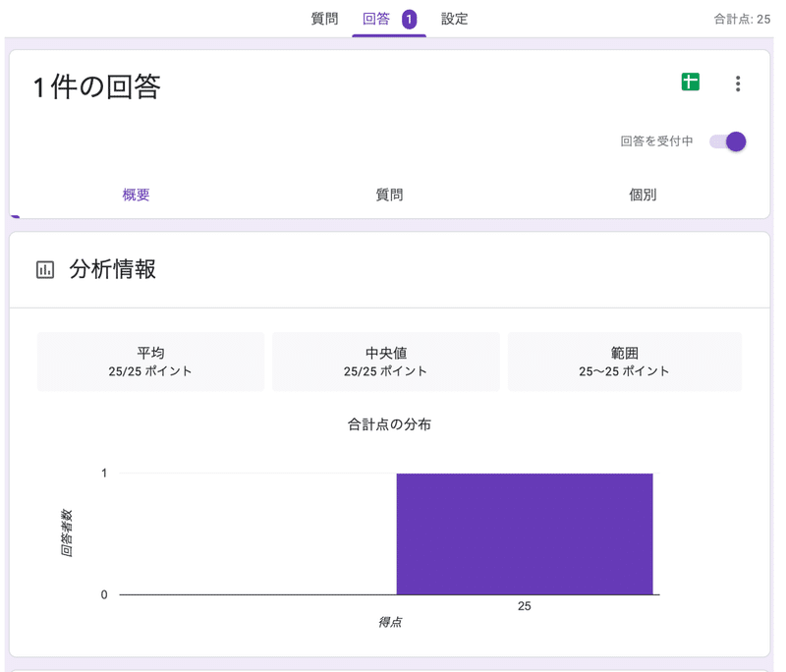Viewport: 786px width, 672px height.
Task: Click the x-axis value 25 label
Action: (525, 606)
